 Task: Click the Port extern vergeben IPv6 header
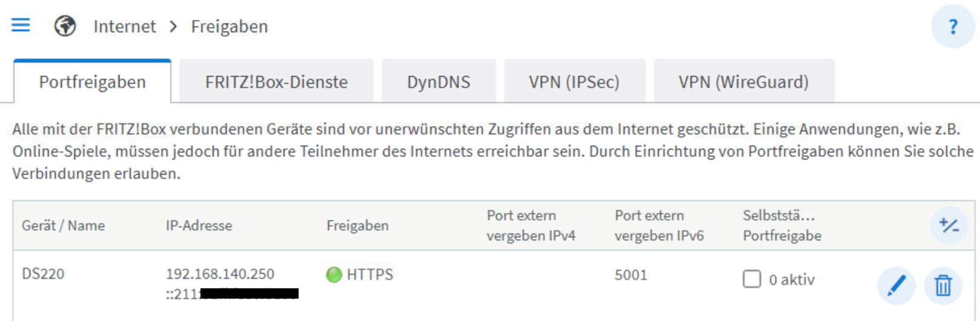(x=659, y=225)
